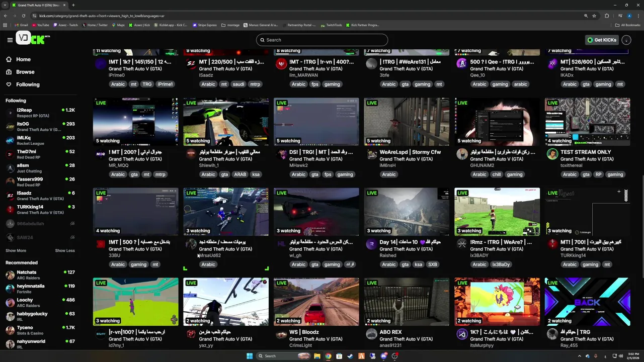The height and width of the screenshot is (362, 644).
Task: Open i2Reap channel in Following list
Action: (40, 113)
